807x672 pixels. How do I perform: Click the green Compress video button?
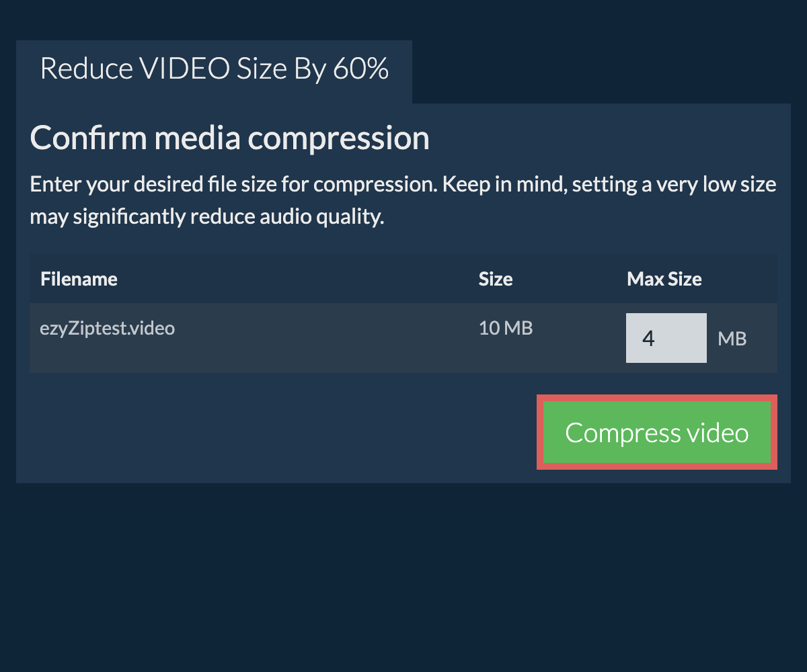click(656, 433)
